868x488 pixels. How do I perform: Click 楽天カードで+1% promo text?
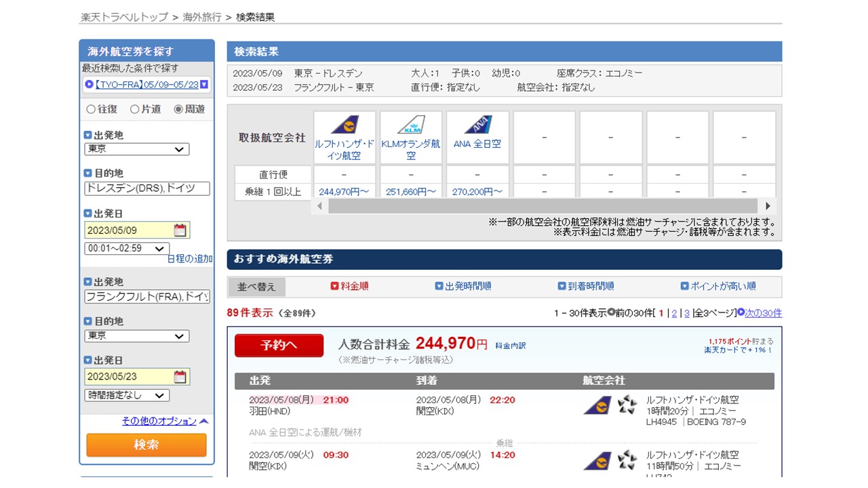(x=738, y=350)
